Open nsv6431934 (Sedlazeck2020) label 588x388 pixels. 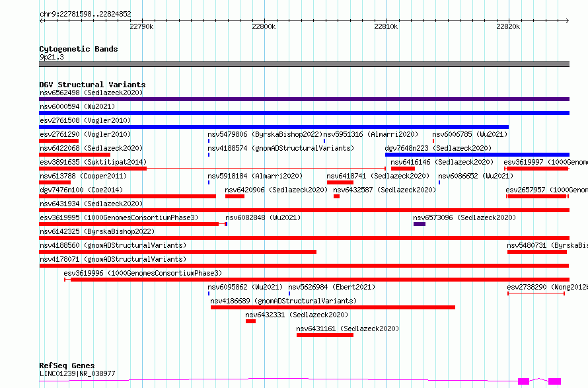pos(91,204)
